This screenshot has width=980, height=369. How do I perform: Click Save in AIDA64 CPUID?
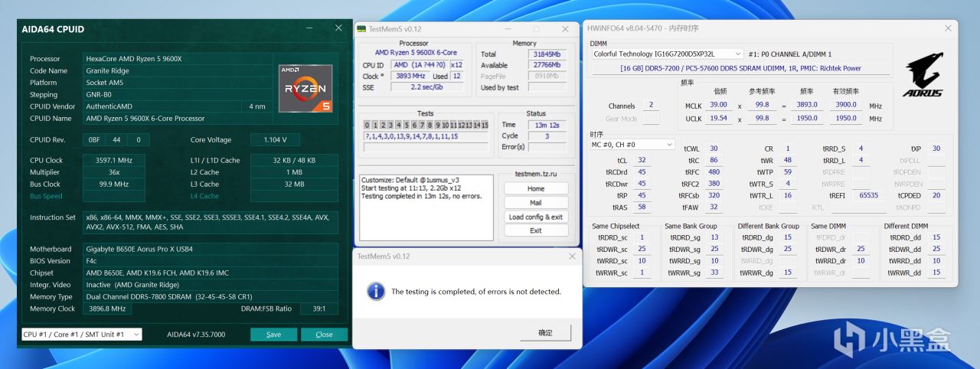pos(273,335)
